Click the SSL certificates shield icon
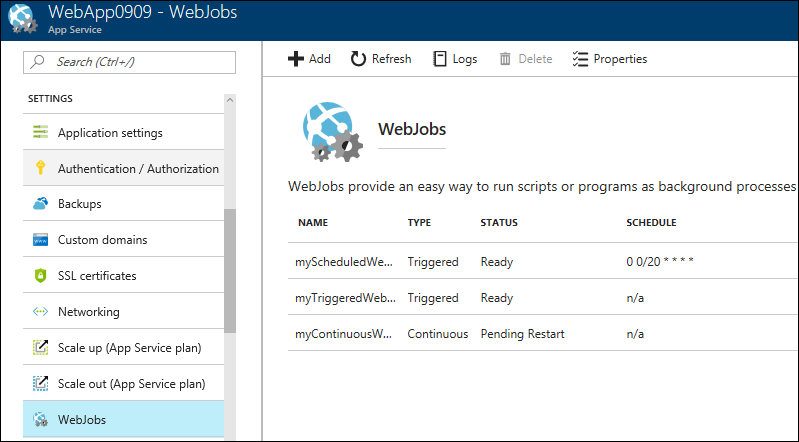This screenshot has height=442, width=799. [41, 276]
